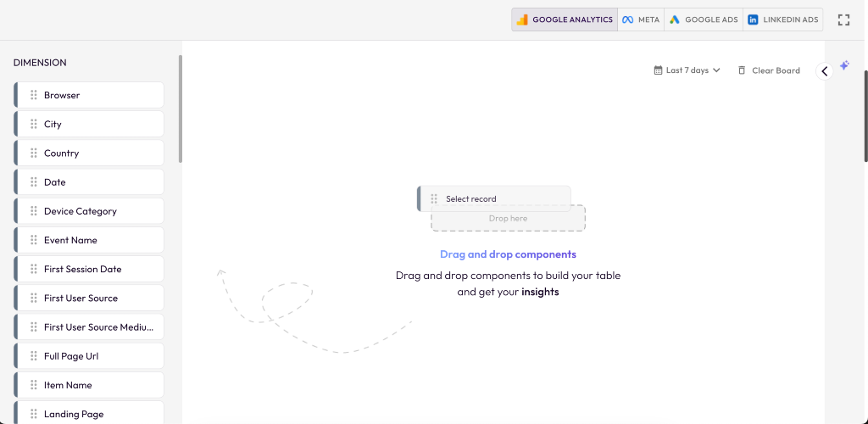The height and width of the screenshot is (424, 868).
Task: Select the LinkedIn Ads tab
Action: (x=782, y=20)
